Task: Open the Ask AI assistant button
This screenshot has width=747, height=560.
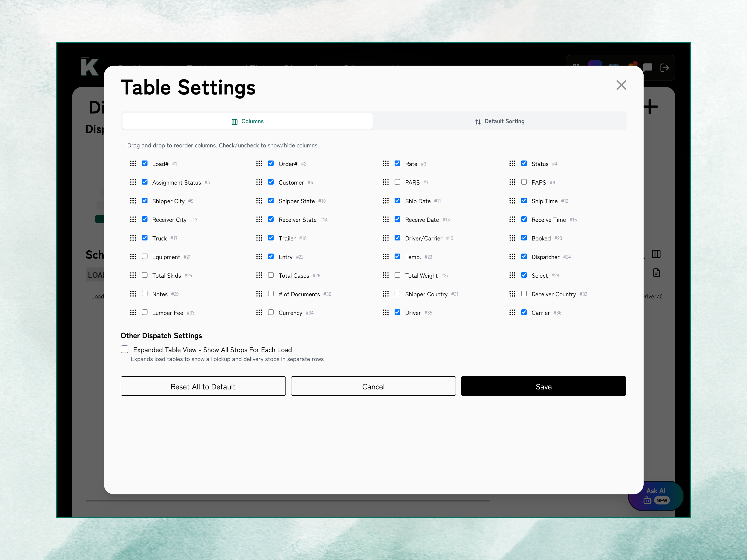Action: (x=655, y=496)
